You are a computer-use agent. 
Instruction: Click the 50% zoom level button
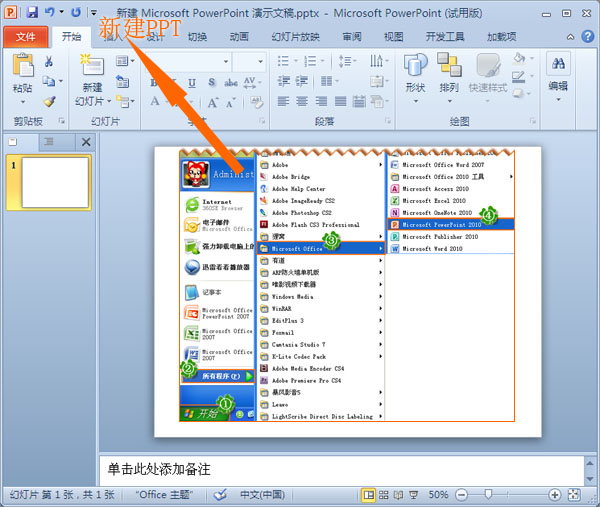(x=438, y=495)
